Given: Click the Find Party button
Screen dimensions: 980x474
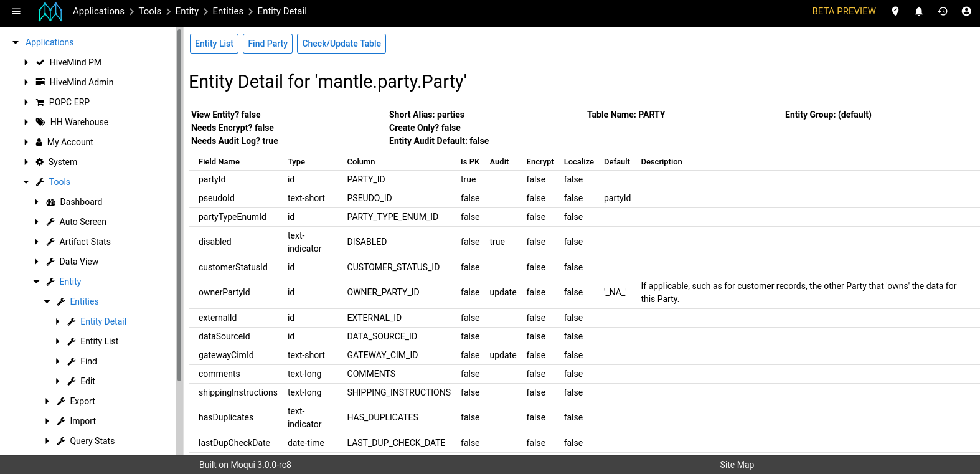Looking at the screenshot, I should point(268,44).
